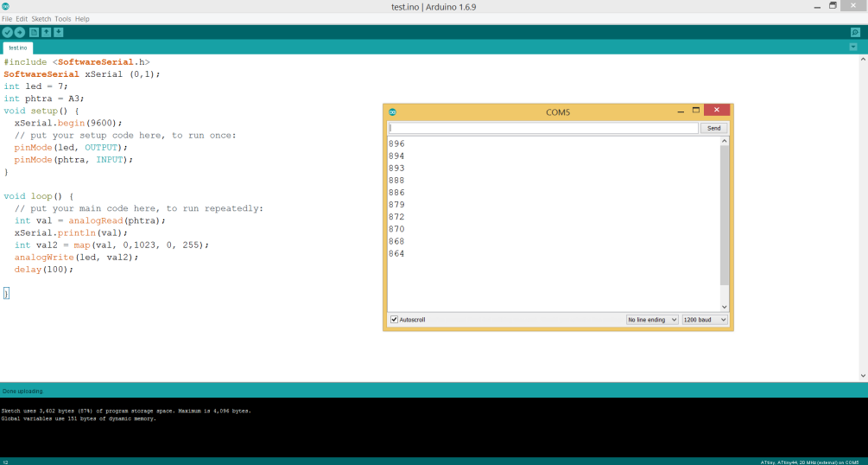Click the ATtiny44 board info in status bar
Viewport: 868px width, 465px height.
[x=808, y=462]
